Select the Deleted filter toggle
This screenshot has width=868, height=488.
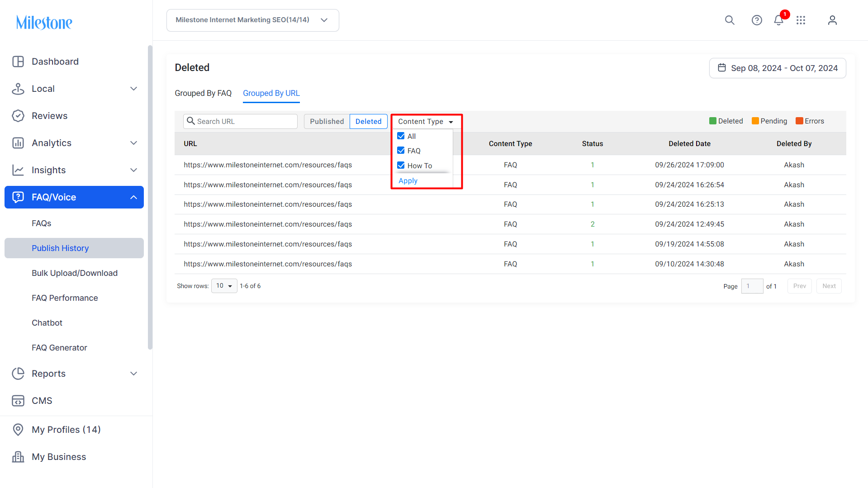369,121
